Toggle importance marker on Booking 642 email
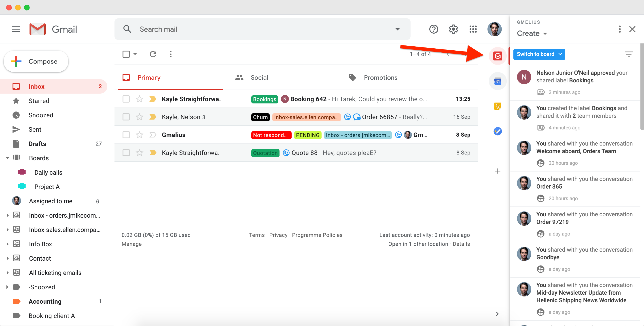 pos(153,99)
